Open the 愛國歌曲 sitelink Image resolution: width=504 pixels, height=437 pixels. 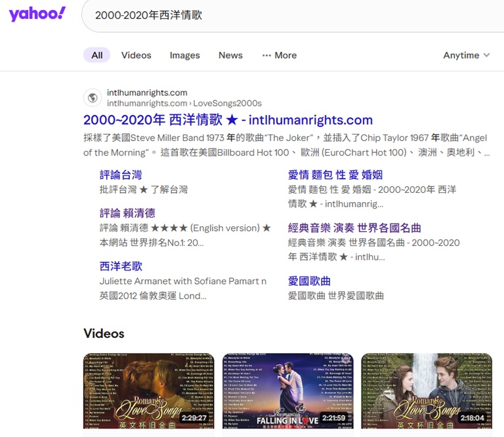(x=309, y=281)
